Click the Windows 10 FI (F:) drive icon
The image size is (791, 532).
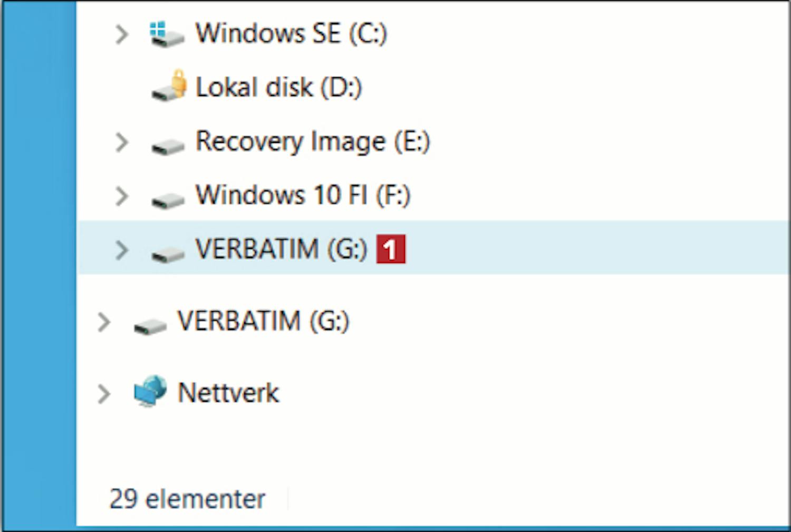168,200
